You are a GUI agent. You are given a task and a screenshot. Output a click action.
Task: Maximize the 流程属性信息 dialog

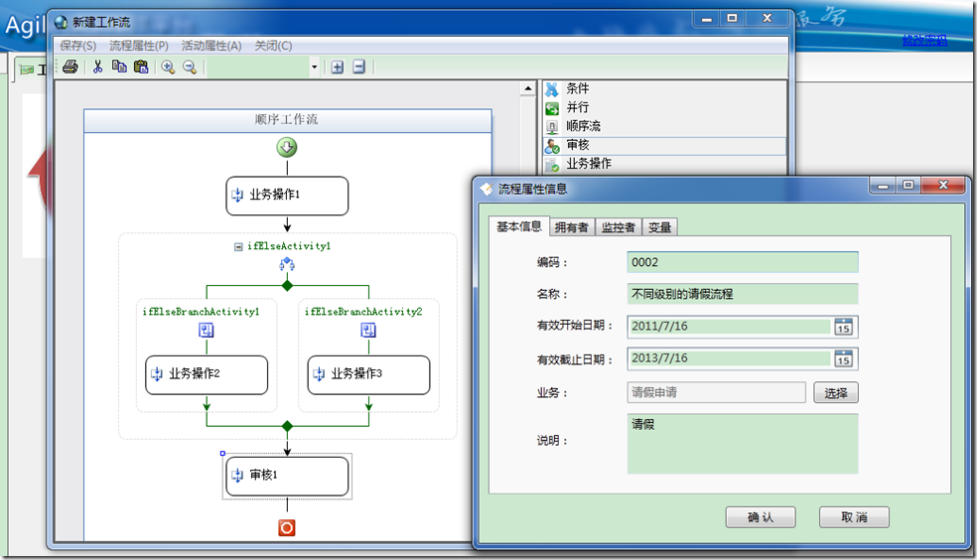tap(907, 186)
